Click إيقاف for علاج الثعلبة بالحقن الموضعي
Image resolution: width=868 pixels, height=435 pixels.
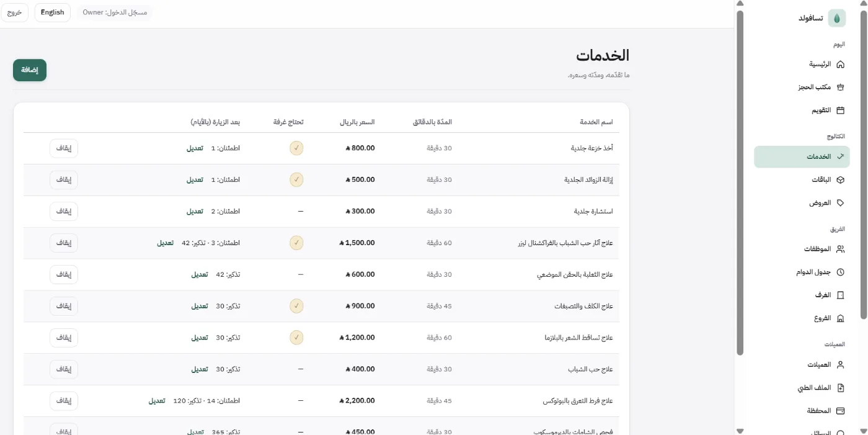[64, 274]
